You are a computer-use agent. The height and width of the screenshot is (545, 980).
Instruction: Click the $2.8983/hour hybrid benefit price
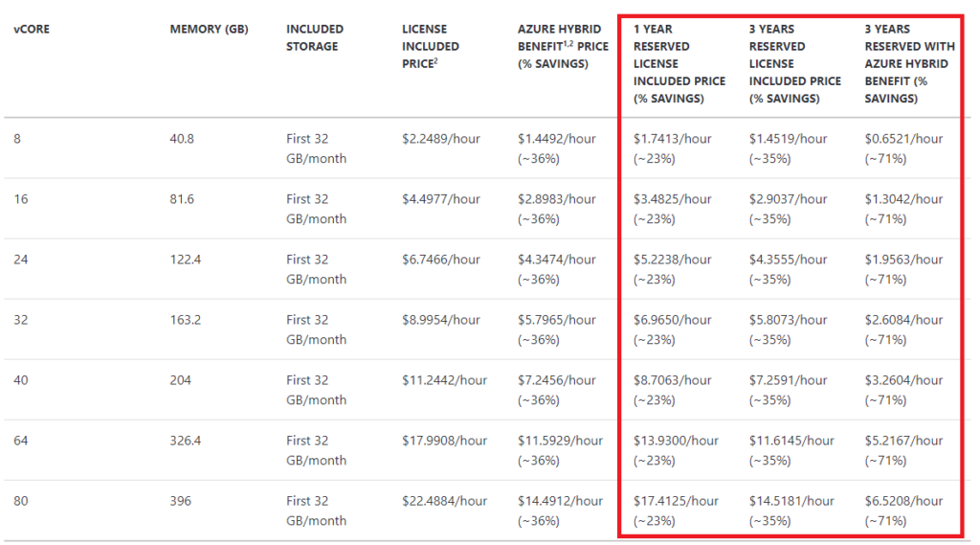[x=557, y=199]
